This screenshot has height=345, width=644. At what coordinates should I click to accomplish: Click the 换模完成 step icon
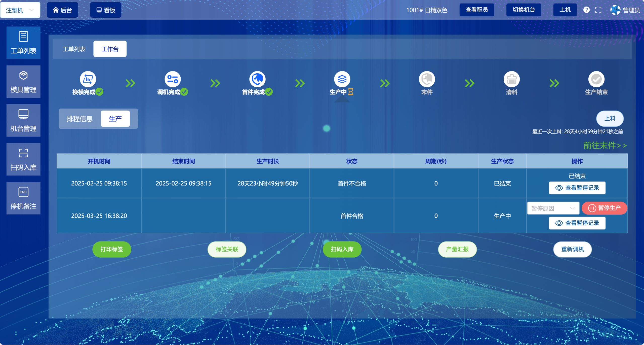(x=88, y=79)
